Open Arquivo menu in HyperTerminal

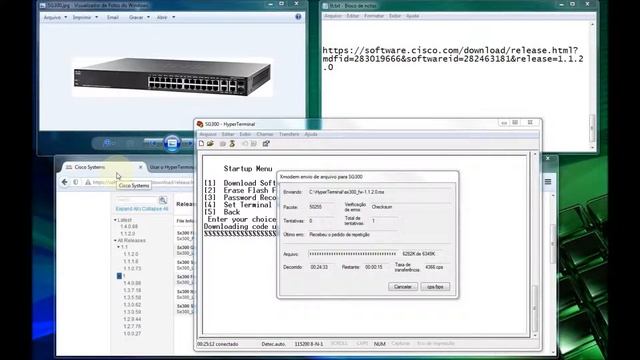pos(208,134)
